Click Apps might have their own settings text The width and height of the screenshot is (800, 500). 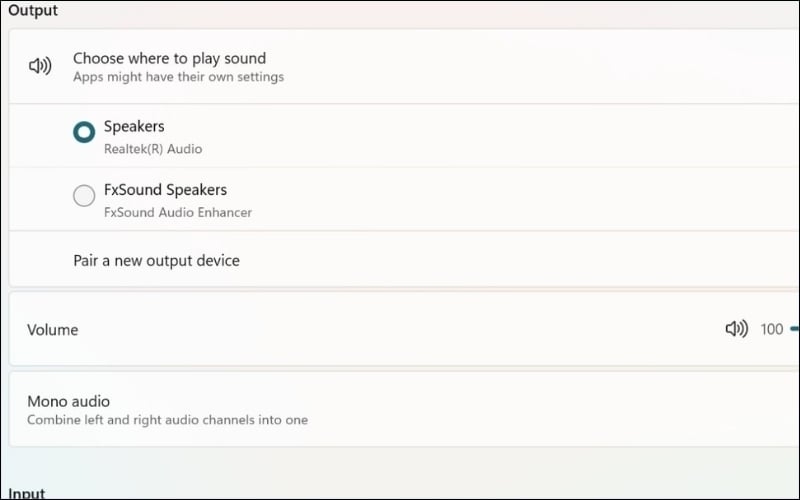(x=178, y=77)
